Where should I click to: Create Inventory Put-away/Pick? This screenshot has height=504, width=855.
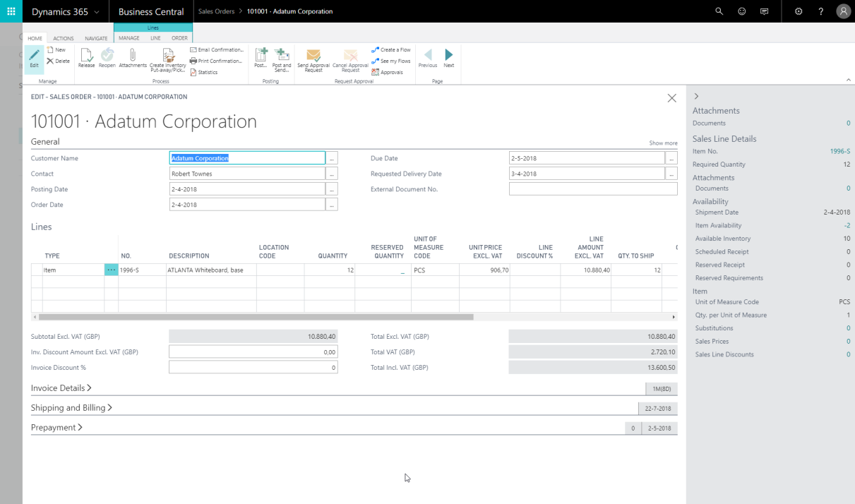[x=168, y=60]
